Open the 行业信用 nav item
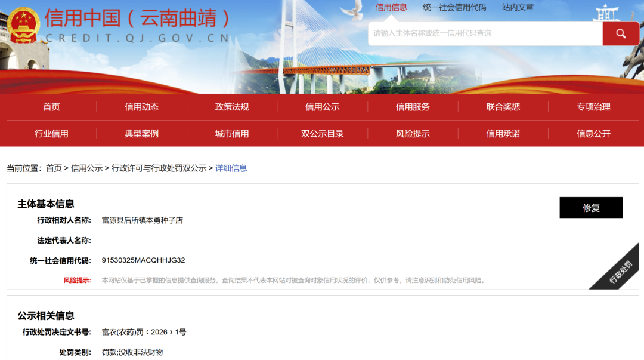Image resolution: width=644 pixels, height=360 pixels. (51, 134)
